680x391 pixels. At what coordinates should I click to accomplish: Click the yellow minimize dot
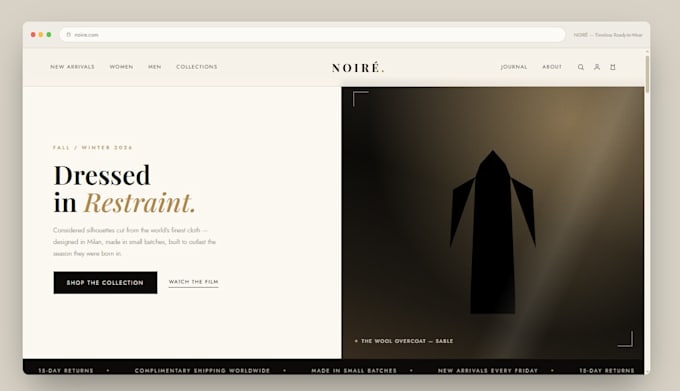click(x=41, y=35)
